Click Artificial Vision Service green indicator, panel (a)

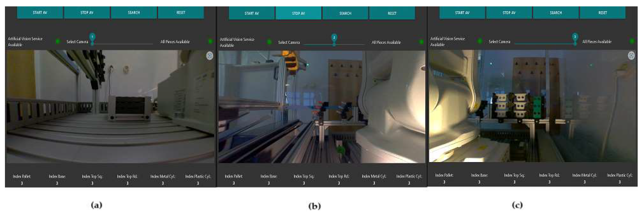(58, 41)
